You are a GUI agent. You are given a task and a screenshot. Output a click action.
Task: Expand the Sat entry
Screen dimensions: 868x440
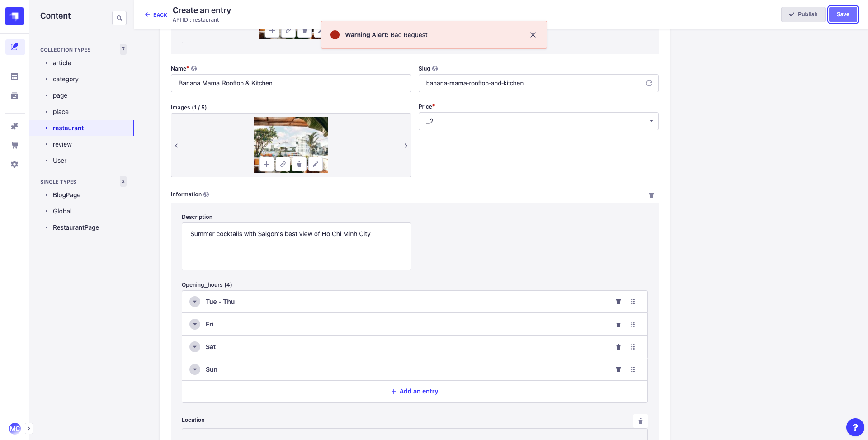[195, 347]
